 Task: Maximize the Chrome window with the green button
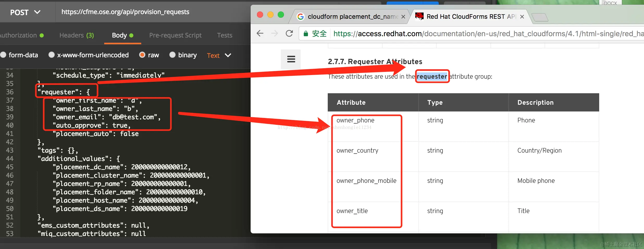click(281, 15)
